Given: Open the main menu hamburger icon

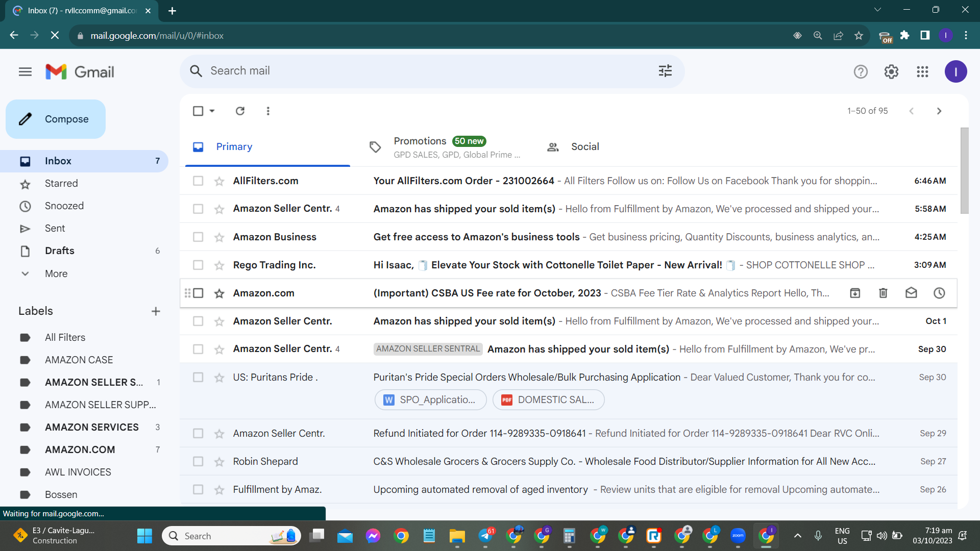Looking at the screenshot, I should pos(25,72).
